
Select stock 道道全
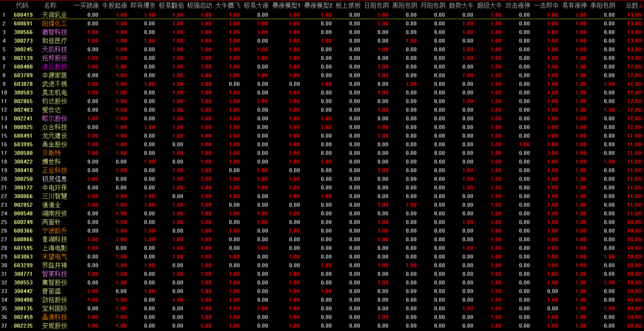(51, 205)
